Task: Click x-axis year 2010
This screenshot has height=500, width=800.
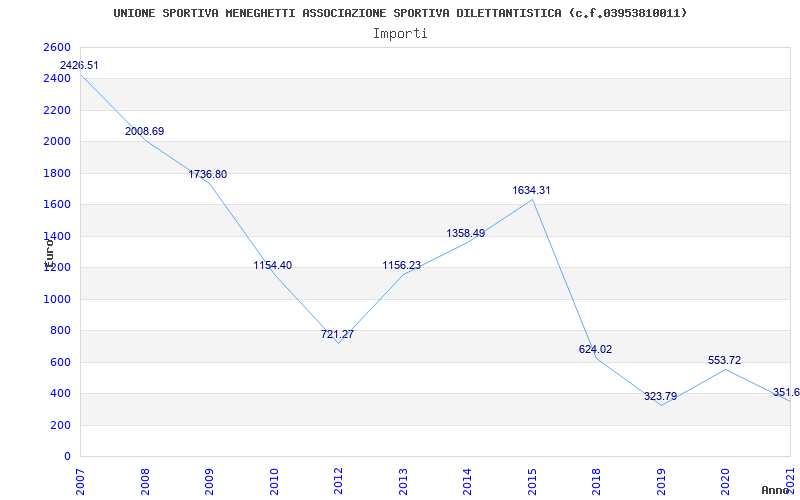Action: [273, 482]
